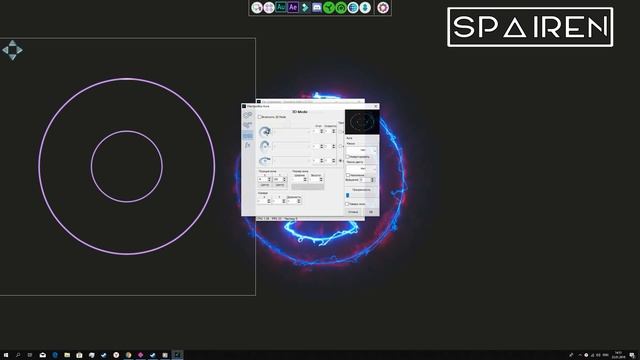The image size is (640, 360).
Task: Open the Microsoft Store taskbar icon
Action: [79, 355]
